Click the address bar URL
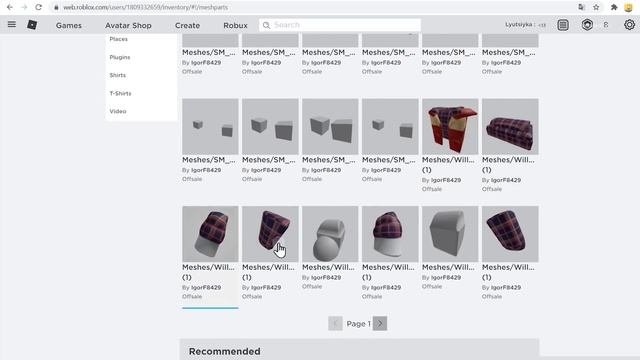Image resolution: width=640 pixels, height=360 pixels. coord(145,7)
